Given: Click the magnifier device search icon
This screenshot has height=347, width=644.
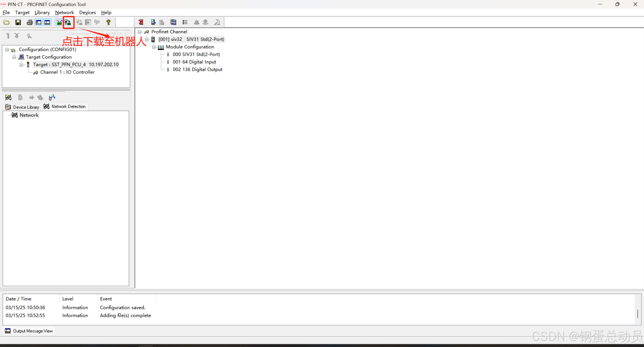Looking at the screenshot, I should coord(153,22).
